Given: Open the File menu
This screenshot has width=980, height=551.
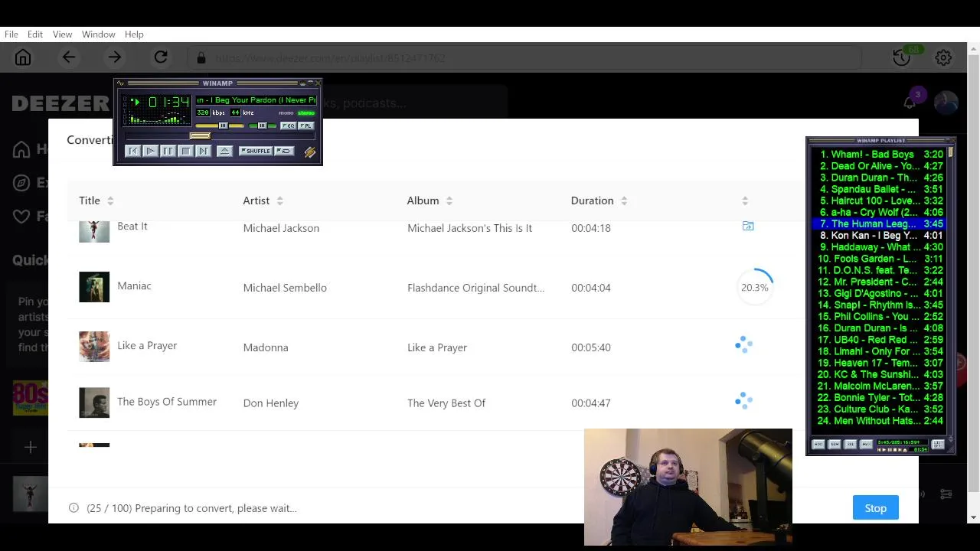Looking at the screenshot, I should tap(11, 34).
